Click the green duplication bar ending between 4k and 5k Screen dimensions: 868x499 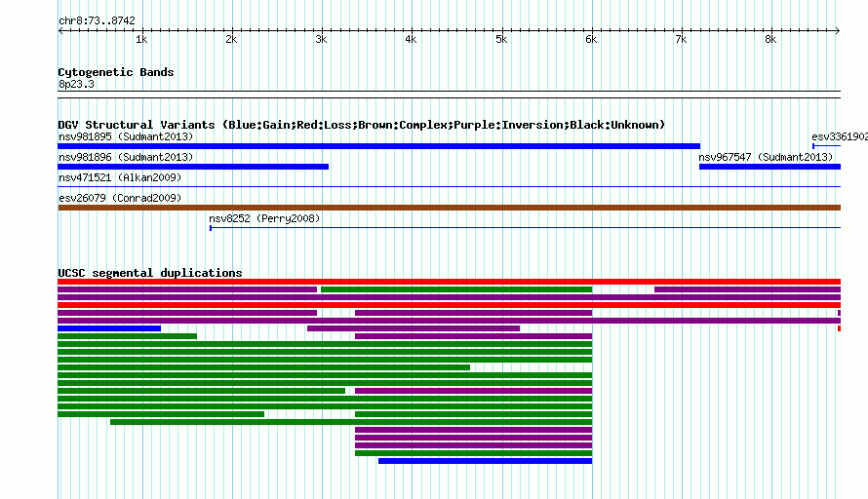pos(263,367)
